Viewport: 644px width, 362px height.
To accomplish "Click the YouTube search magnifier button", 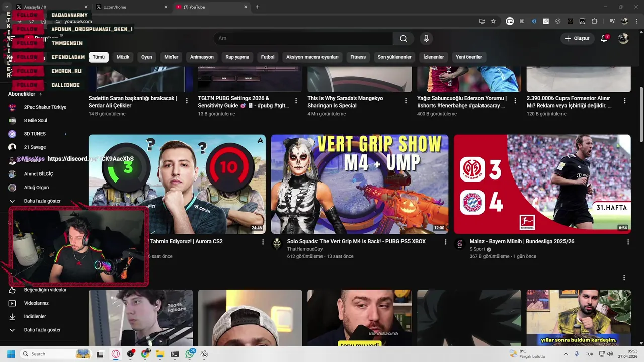I will point(404,39).
